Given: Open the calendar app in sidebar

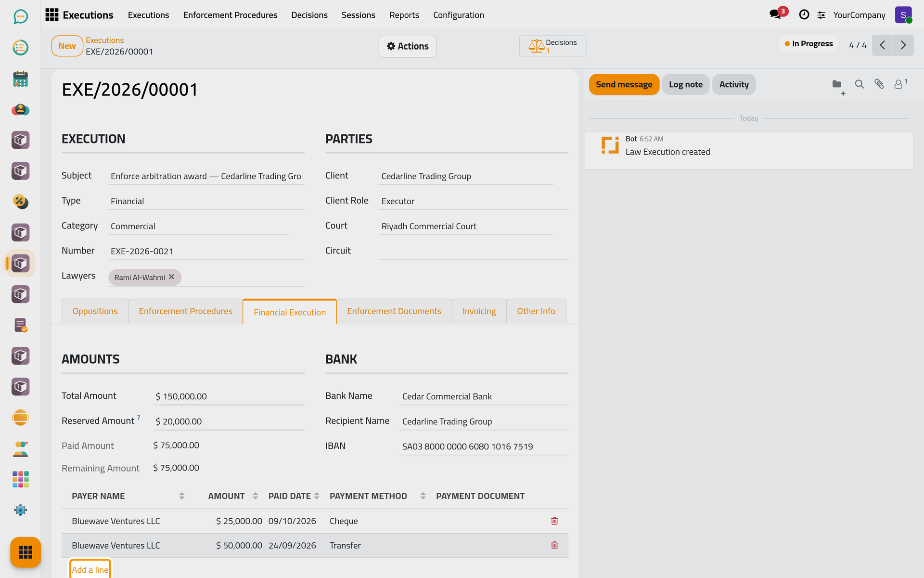Looking at the screenshot, I should tap(20, 79).
